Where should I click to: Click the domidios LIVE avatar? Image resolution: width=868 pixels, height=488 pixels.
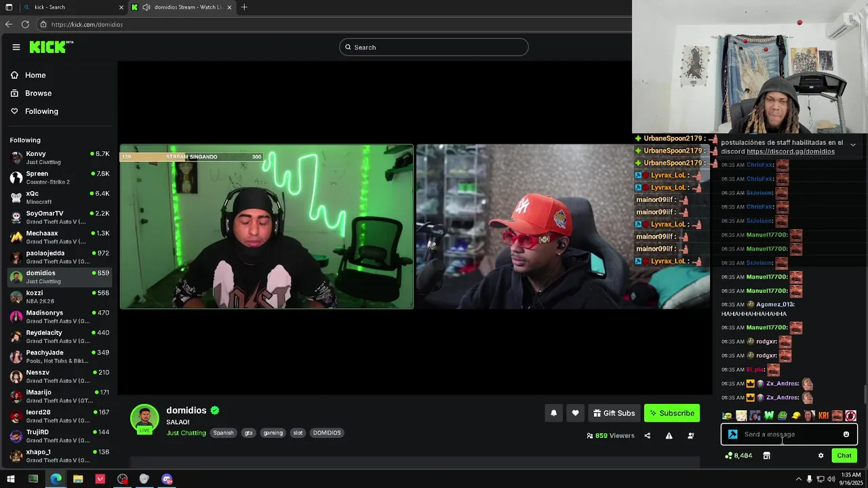tap(144, 419)
